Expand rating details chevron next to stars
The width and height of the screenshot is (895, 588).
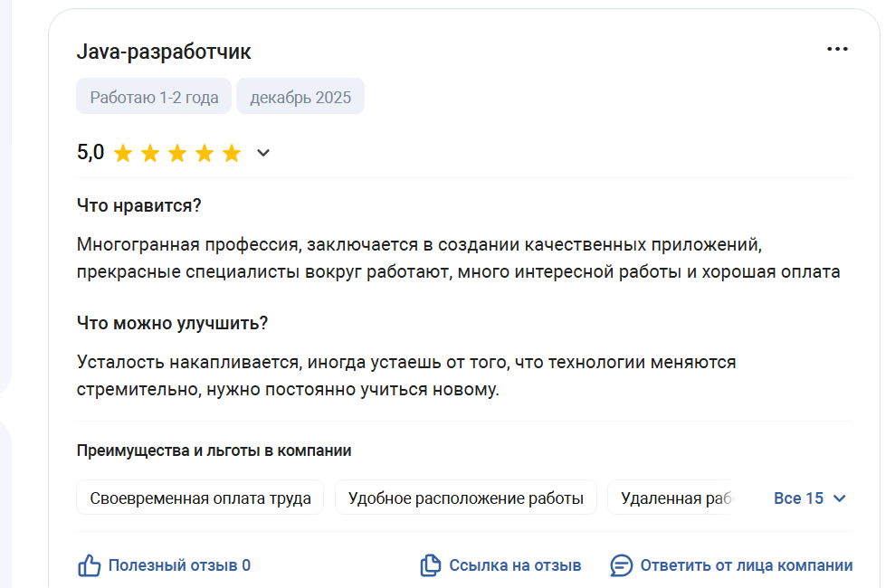pyautogui.click(x=263, y=153)
